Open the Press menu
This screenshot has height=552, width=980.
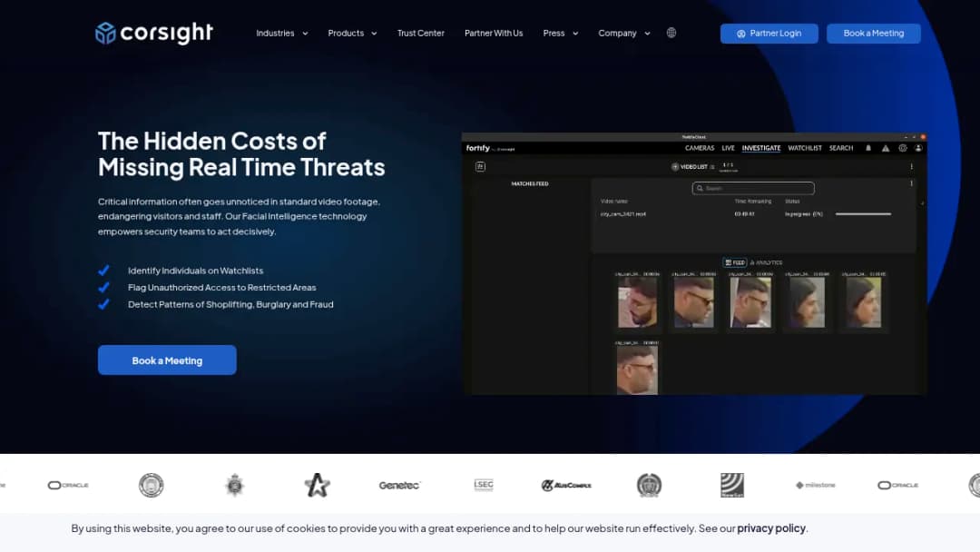pyautogui.click(x=554, y=33)
